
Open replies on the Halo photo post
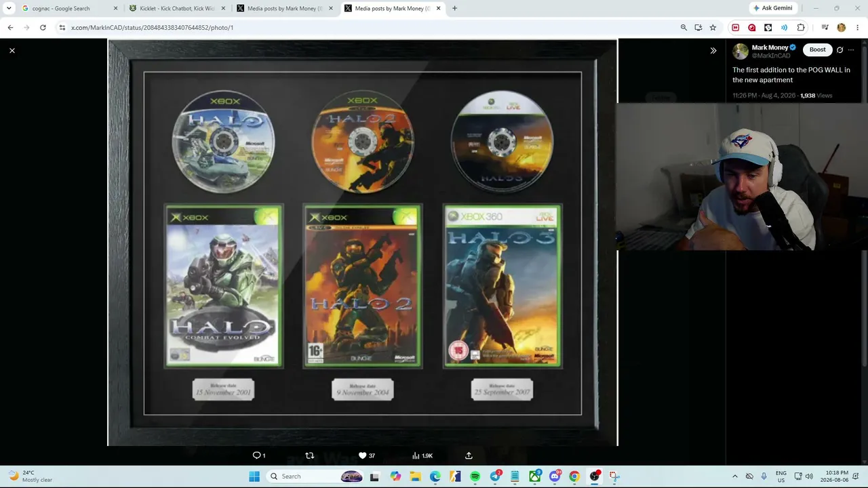(x=259, y=455)
